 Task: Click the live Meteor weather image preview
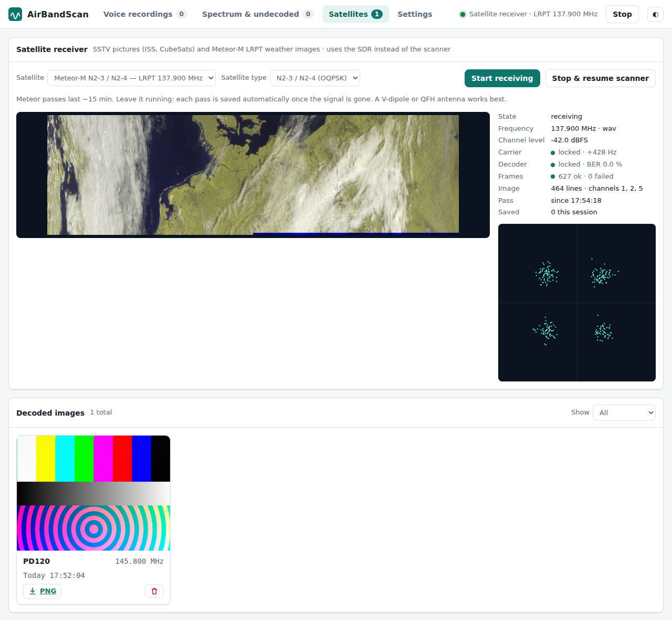253,175
